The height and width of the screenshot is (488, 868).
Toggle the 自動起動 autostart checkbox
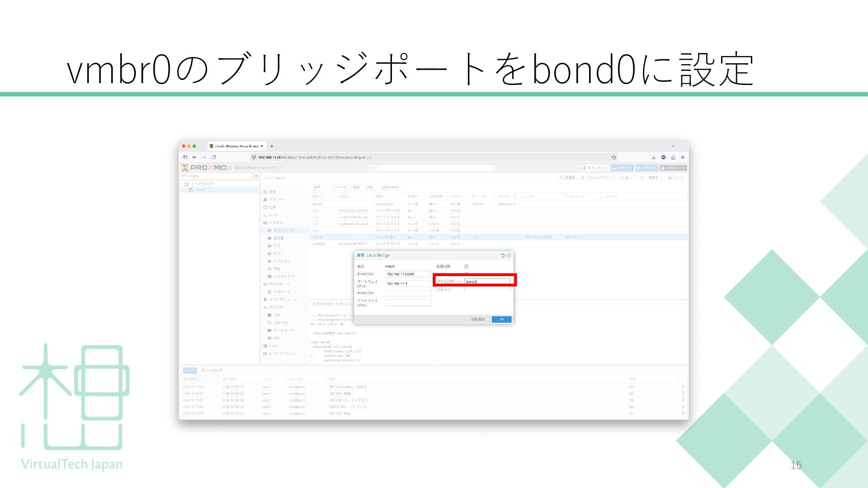tap(466, 267)
